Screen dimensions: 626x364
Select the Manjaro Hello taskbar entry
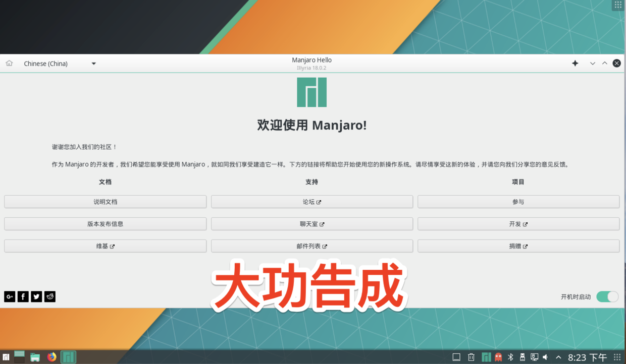(x=68, y=357)
